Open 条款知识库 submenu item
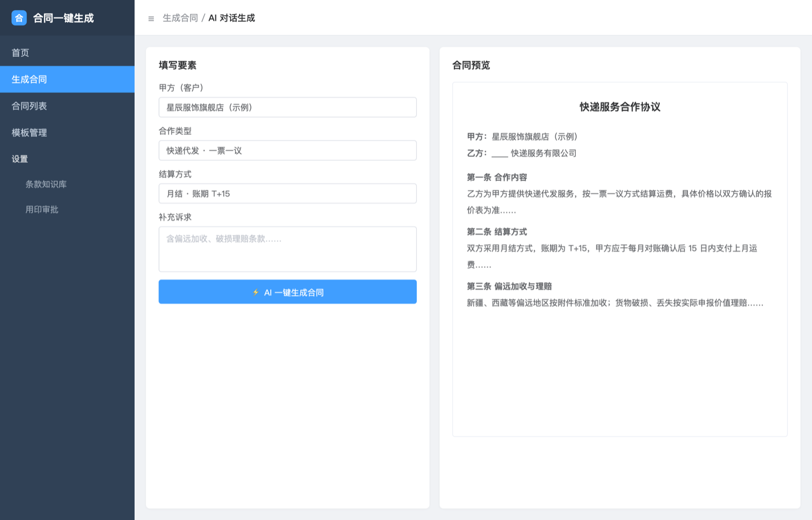Viewport: 812px width, 520px height. (67, 184)
